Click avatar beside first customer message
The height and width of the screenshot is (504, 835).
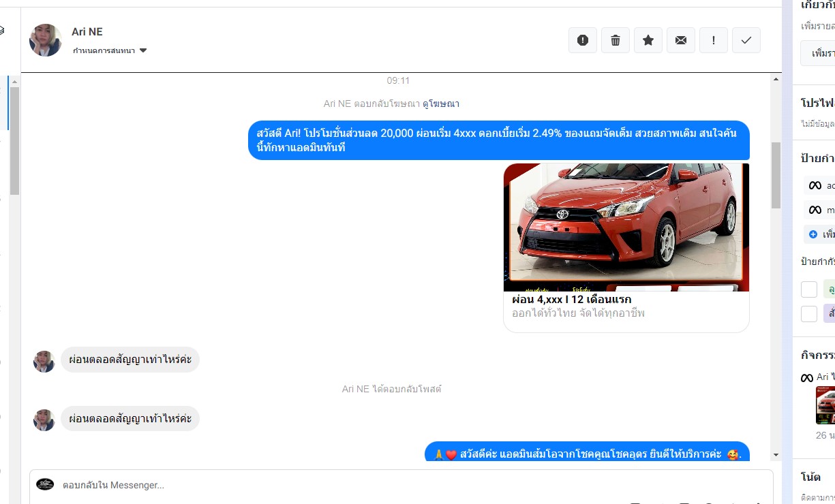(44, 362)
